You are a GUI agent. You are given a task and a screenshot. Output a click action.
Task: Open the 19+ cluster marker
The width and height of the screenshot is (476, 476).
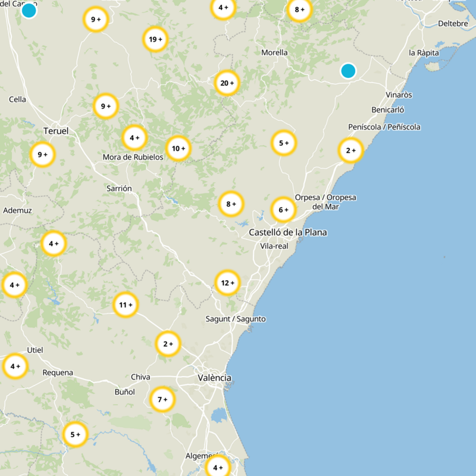155,39
